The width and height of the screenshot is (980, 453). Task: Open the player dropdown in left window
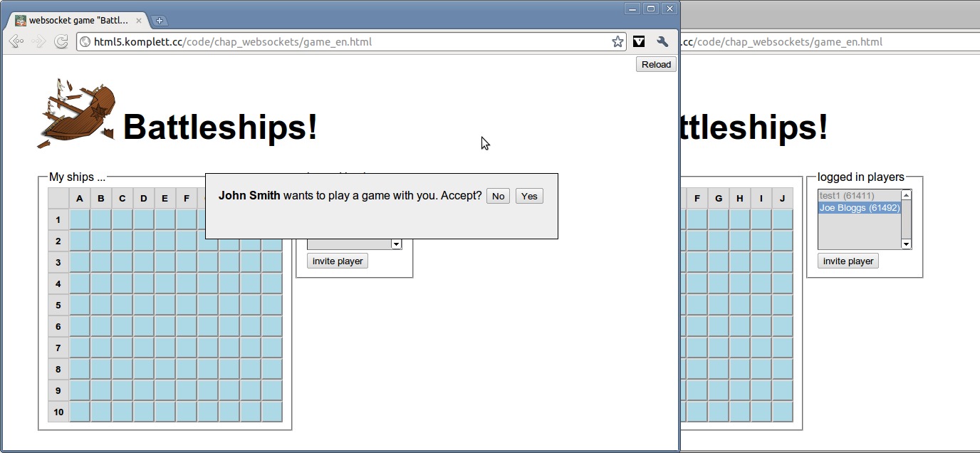(396, 244)
